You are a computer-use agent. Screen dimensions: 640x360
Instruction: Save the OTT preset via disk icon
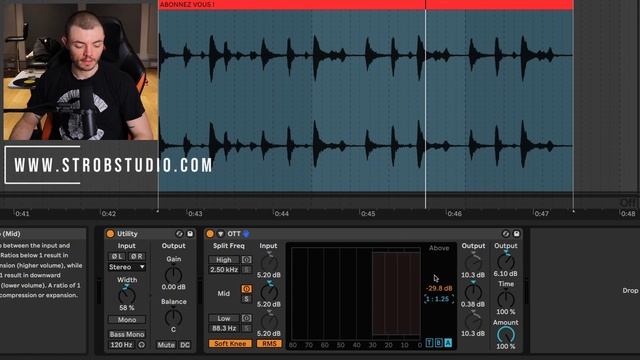517,234
